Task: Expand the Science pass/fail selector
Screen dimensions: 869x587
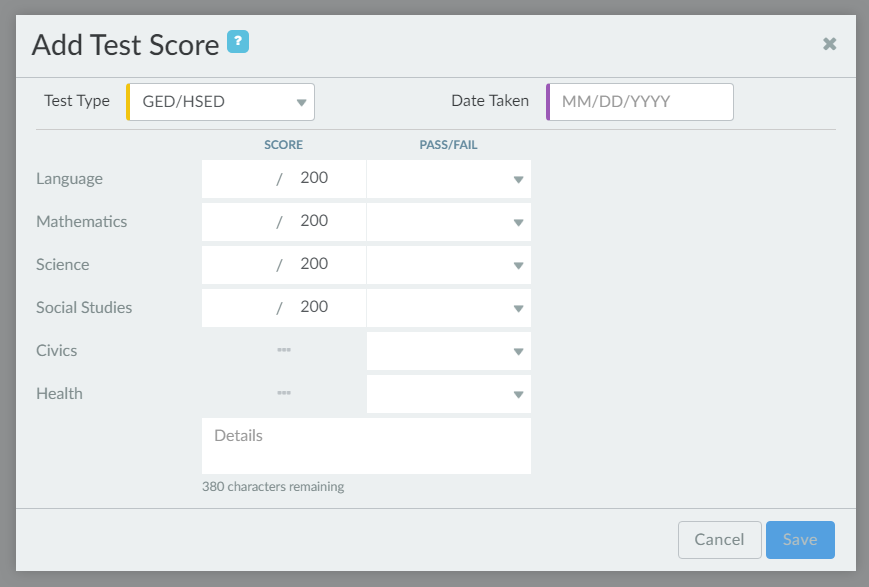Action: coord(449,265)
